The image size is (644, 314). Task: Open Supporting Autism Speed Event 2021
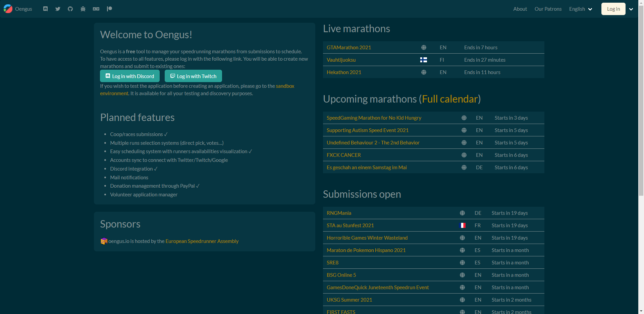click(x=368, y=130)
